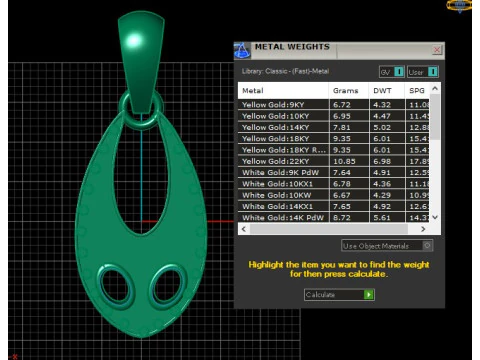Select the White Gold:14KX1 row

click(x=334, y=207)
